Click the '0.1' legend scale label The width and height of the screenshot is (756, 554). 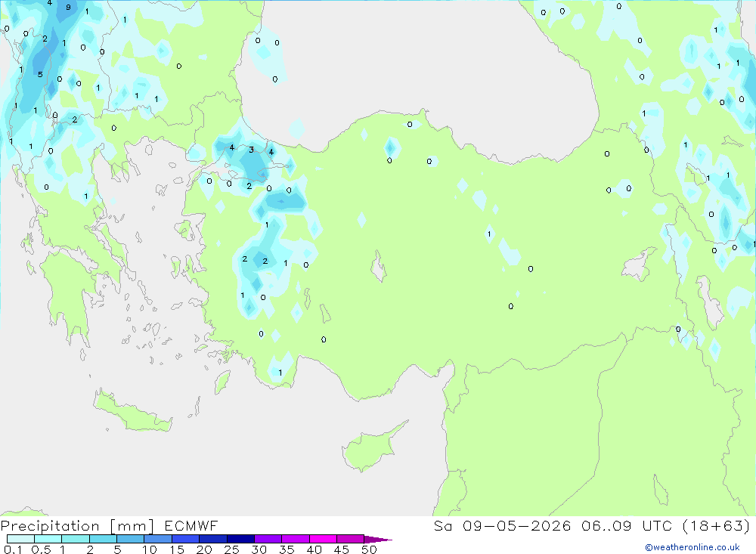tap(13, 549)
